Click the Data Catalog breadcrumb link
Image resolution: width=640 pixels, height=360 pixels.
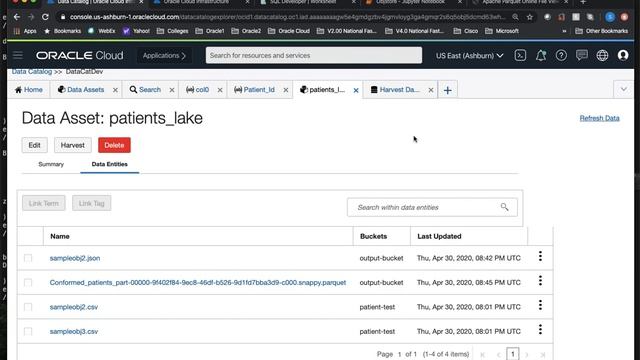coord(31,71)
